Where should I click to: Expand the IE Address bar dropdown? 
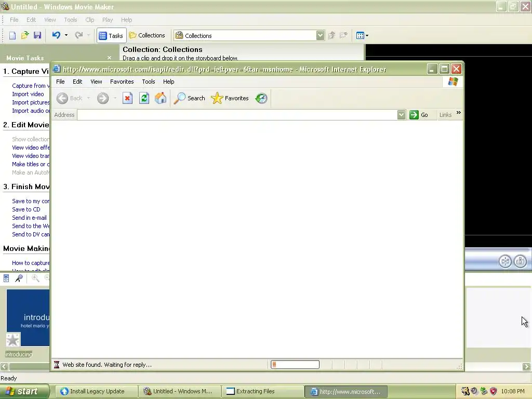click(401, 115)
